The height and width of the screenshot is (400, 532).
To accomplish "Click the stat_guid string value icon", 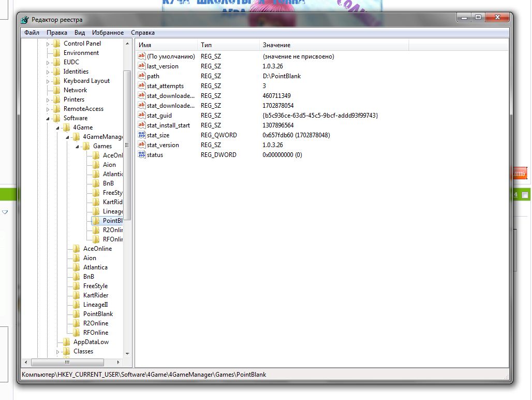I will coord(142,116).
